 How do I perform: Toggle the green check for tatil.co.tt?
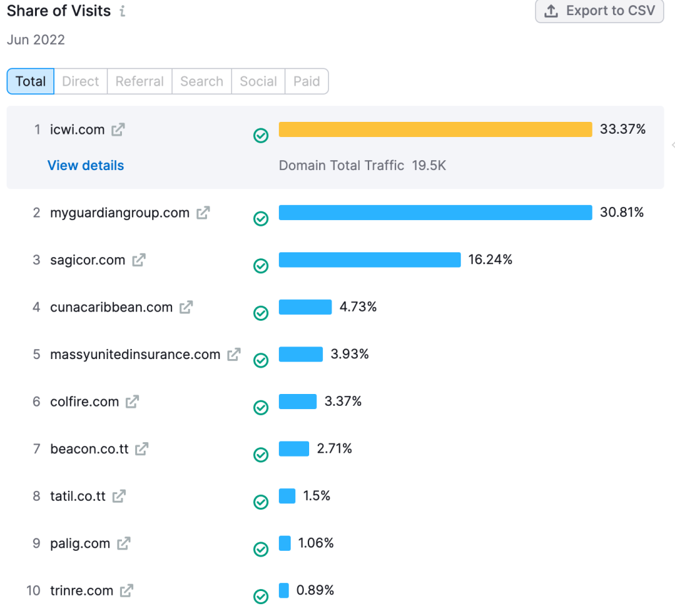[x=261, y=502]
